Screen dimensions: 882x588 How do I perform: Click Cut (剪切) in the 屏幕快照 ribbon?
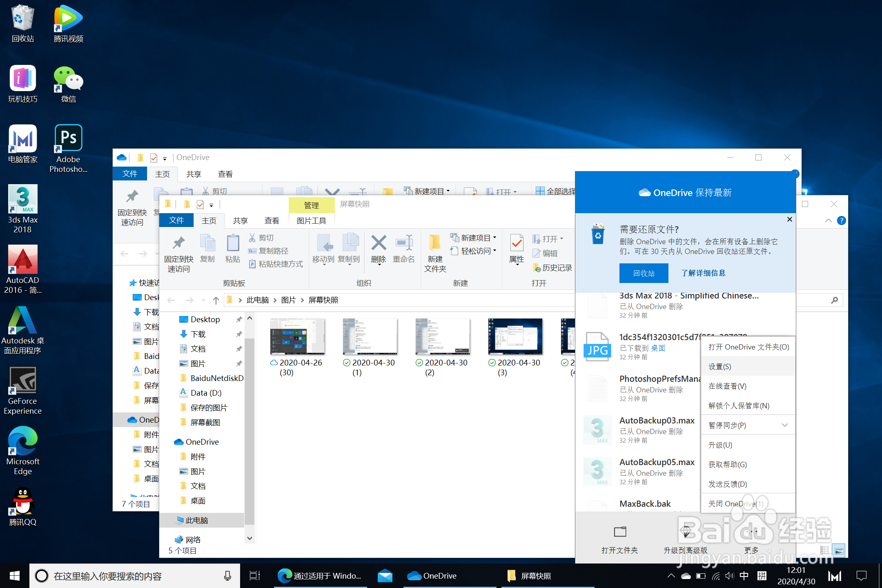(x=261, y=238)
